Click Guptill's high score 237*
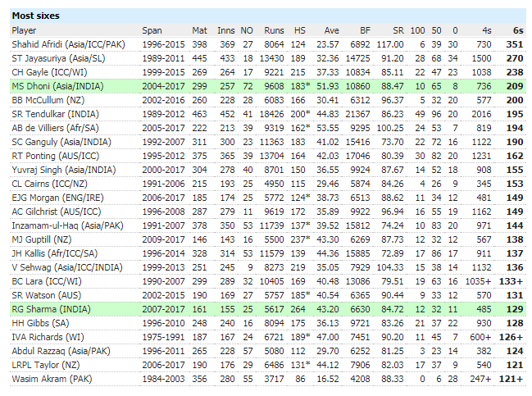The height and width of the screenshot is (396, 532). [x=300, y=239]
